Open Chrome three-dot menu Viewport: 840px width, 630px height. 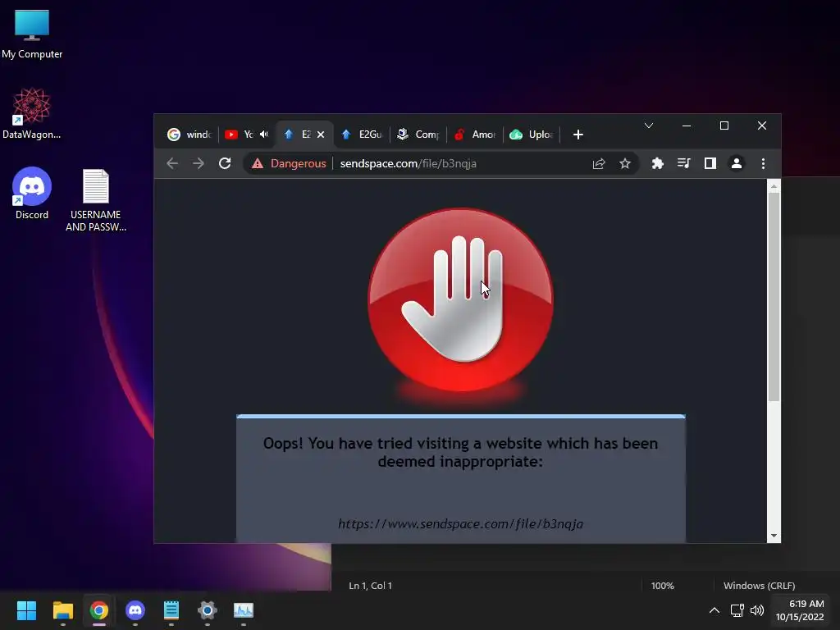[x=764, y=163]
